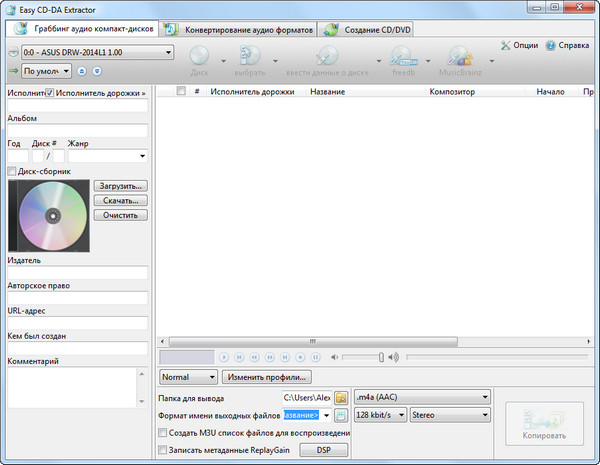Expand the ASUS DRW-2014L1 drive dropdown

point(168,52)
